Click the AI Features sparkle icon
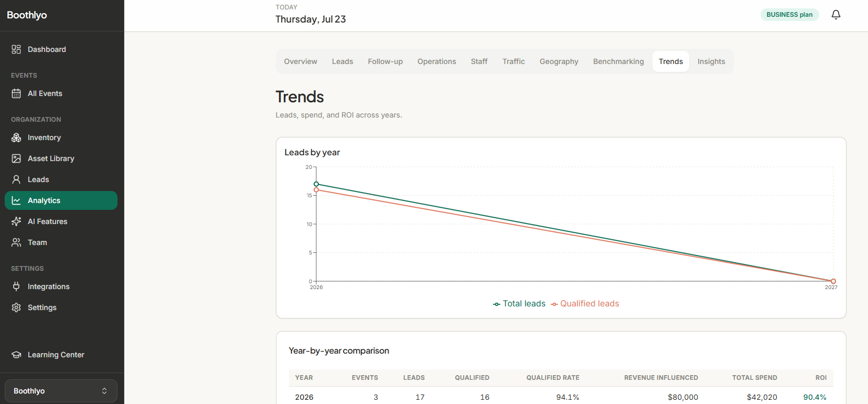Image resolution: width=868 pixels, height=404 pixels. (x=16, y=221)
